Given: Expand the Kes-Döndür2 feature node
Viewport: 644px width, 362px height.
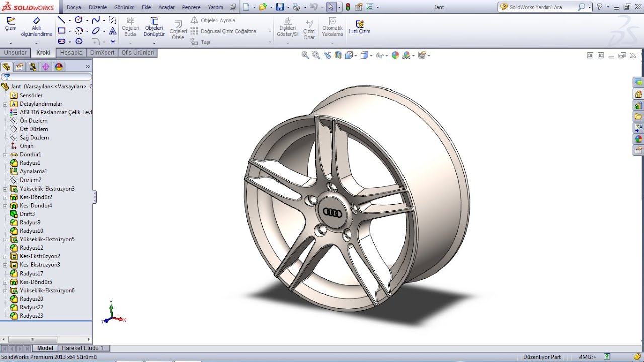Looking at the screenshot, I should [5, 198].
